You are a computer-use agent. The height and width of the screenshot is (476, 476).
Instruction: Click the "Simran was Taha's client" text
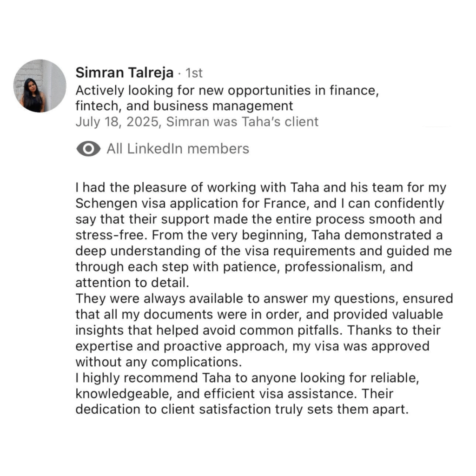point(242,122)
